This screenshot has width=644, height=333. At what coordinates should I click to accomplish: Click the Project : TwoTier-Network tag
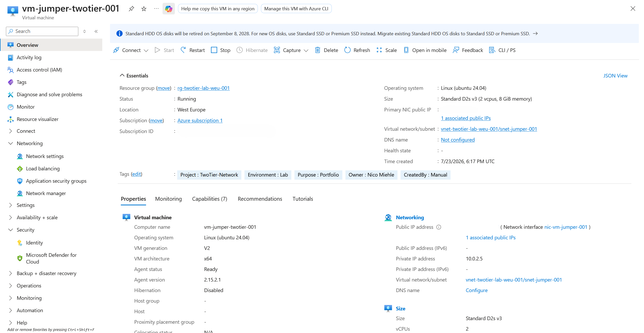pos(209,175)
